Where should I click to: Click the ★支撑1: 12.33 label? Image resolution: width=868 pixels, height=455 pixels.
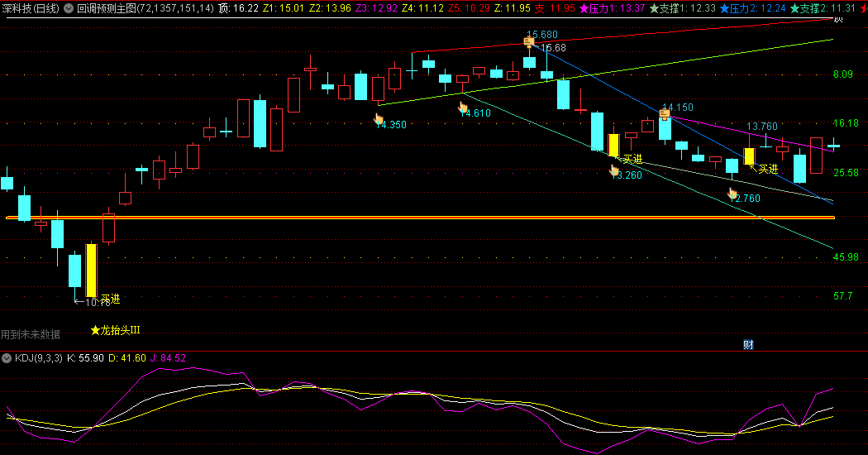682,8
